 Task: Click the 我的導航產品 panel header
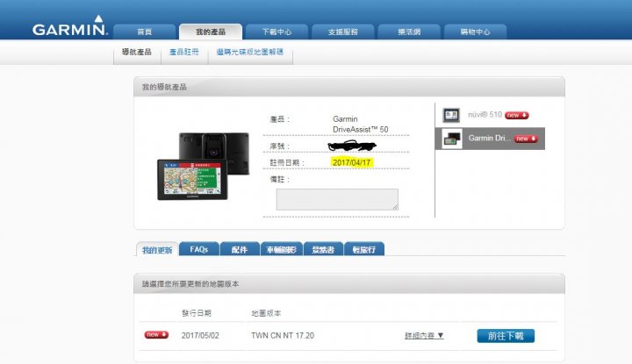pos(349,87)
